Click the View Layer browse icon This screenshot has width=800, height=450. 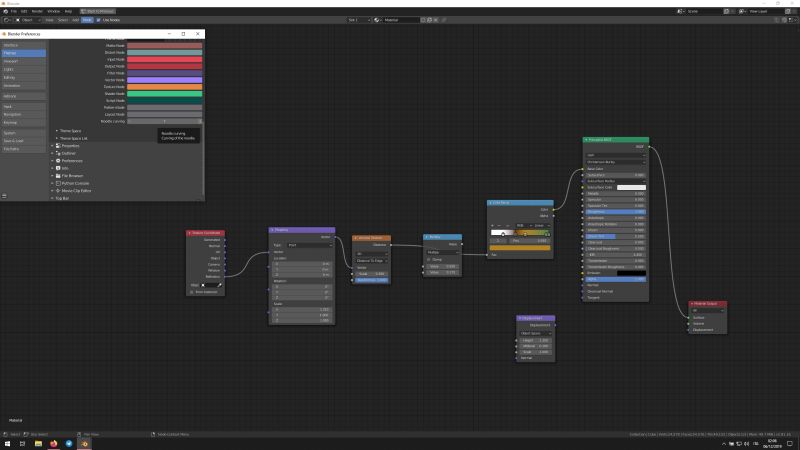pyautogui.click(x=742, y=11)
